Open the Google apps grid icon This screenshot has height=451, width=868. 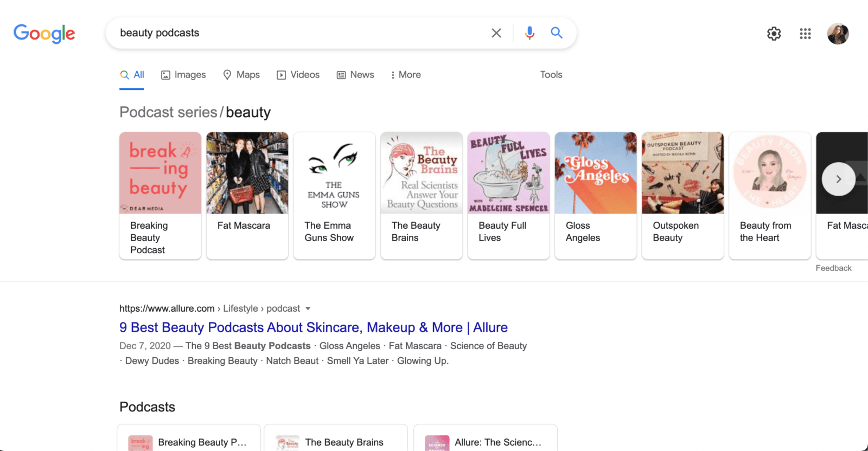[x=806, y=34]
